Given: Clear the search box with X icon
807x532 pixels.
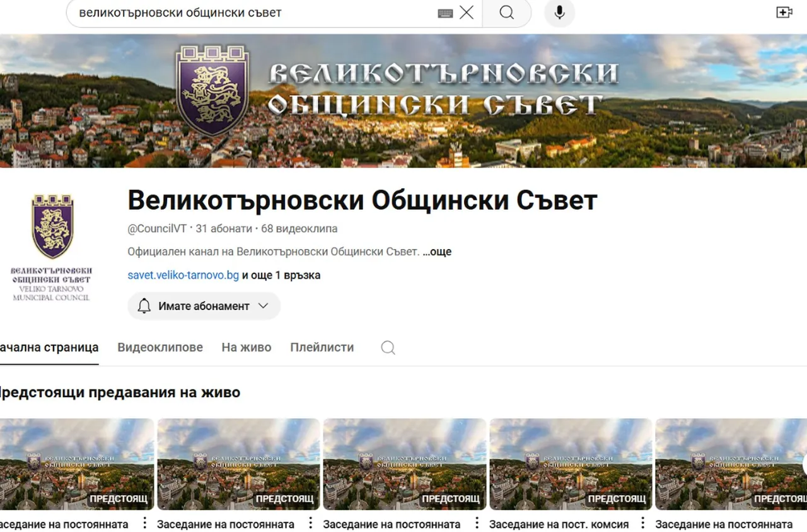Looking at the screenshot, I should pos(467,13).
